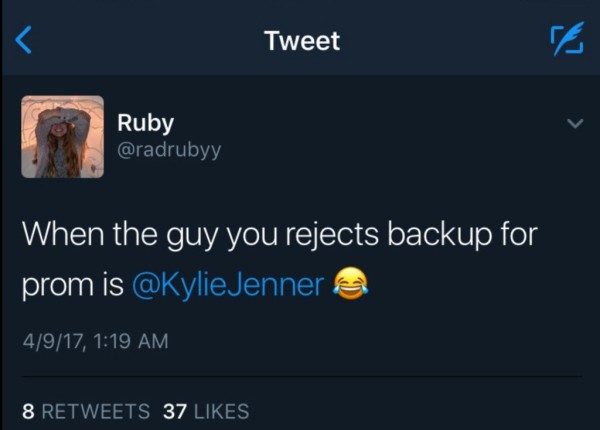Click the crying-laughing emoji in the tweet
600x430 pixels.
coord(349,286)
